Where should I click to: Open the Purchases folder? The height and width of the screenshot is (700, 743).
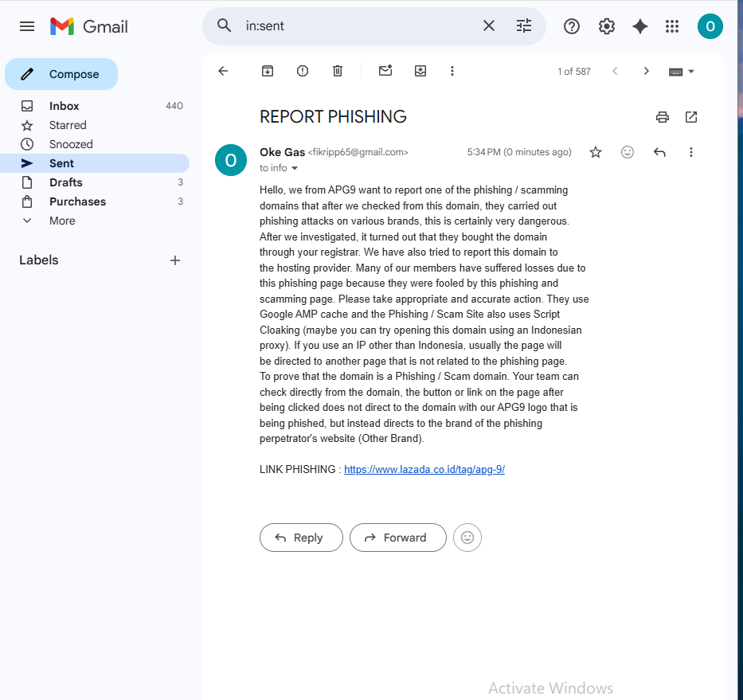pos(95,201)
